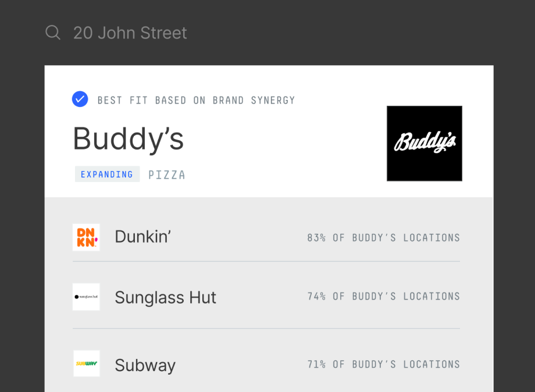Click the Dunkin' logo icon

click(x=86, y=237)
